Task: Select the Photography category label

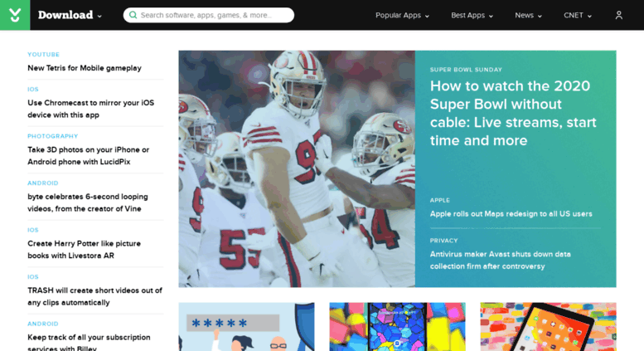Action: point(52,136)
